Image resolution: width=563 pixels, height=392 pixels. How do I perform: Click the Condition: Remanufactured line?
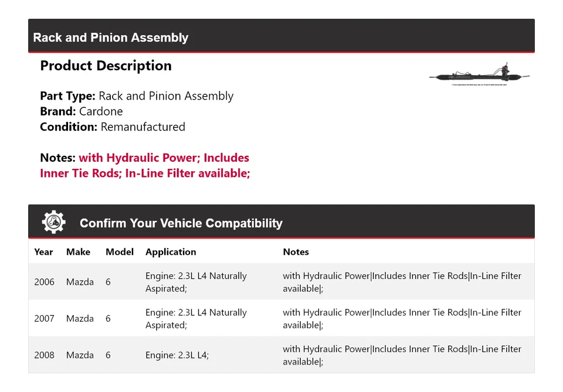tap(113, 127)
